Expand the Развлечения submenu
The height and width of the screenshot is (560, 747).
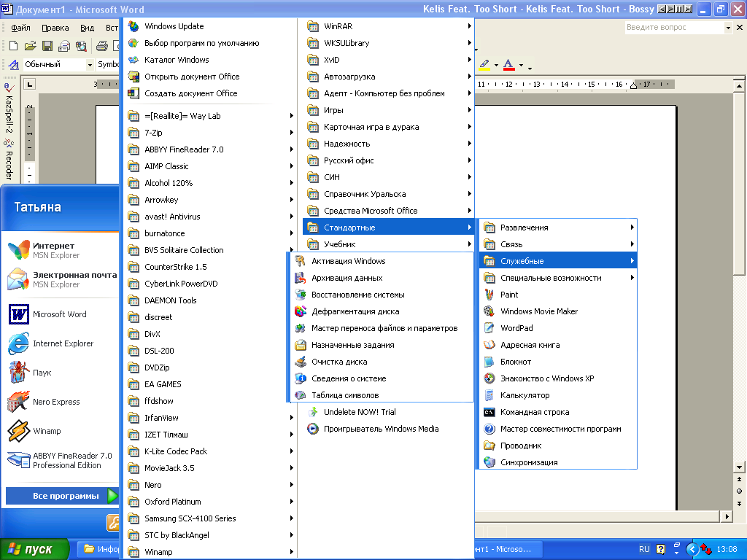(557, 227)
